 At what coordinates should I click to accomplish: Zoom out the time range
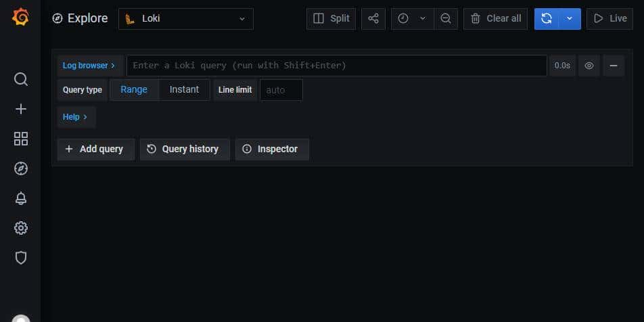tap(446, 19)
